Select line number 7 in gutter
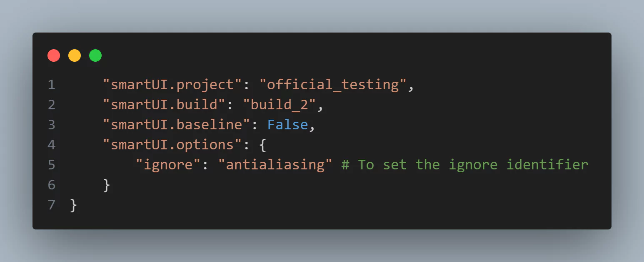This screenshot has height=262, width=644. point(52,205)
